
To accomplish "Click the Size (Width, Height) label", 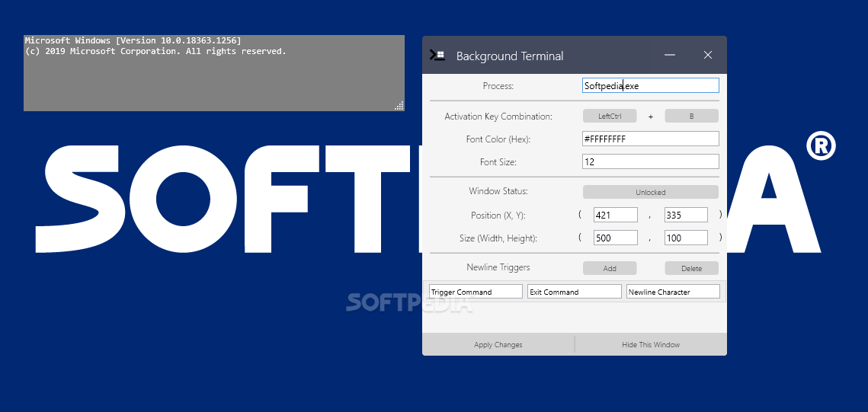I will click(x=498, y=238).
